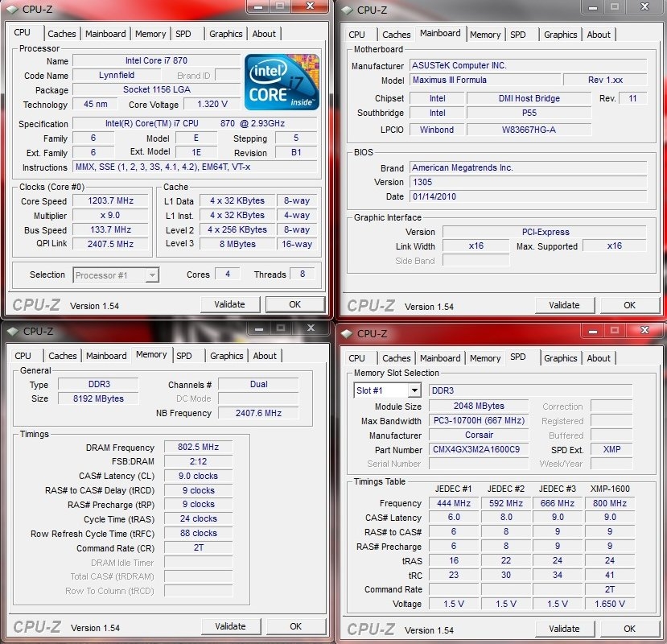Open Mainboard tab in the Memory window
The height and width of the screenshot is (644, 667).
(x=106, y=356)
